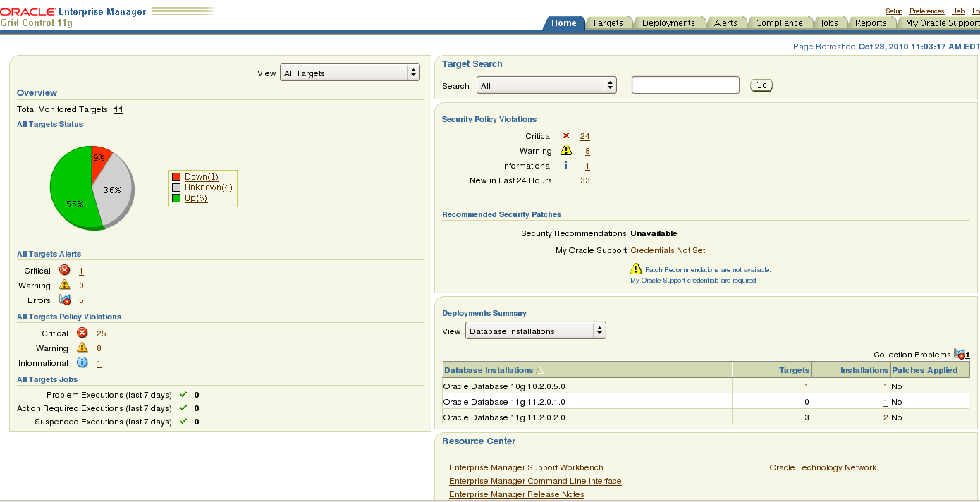Click the Go search button

click(x=761, y=85)
